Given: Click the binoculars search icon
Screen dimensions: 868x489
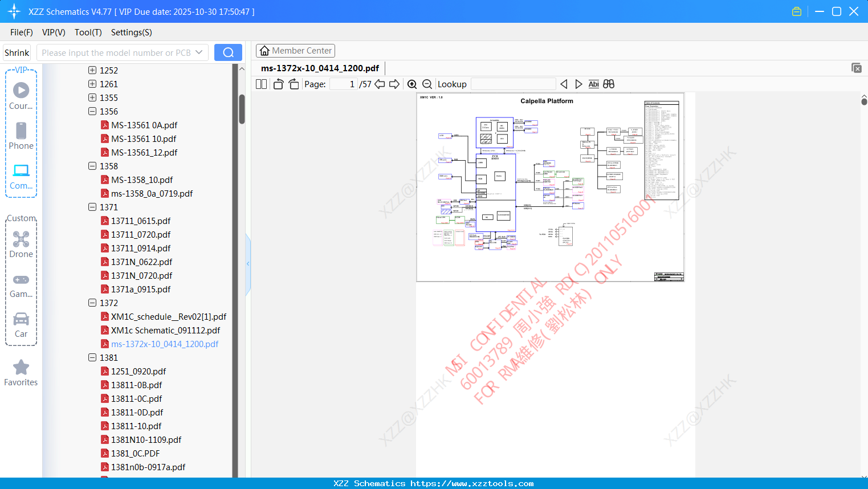Looking at the screenshot, I should 609,84.
